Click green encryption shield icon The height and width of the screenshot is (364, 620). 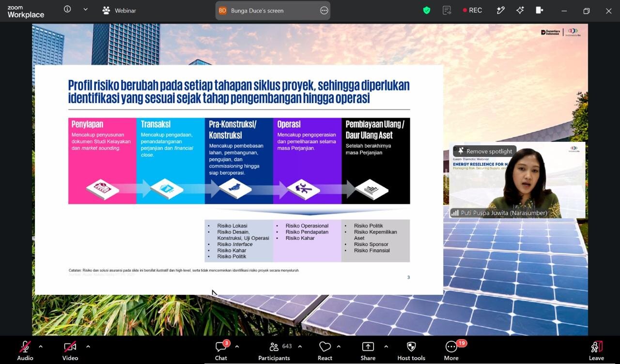coord(427,10)
